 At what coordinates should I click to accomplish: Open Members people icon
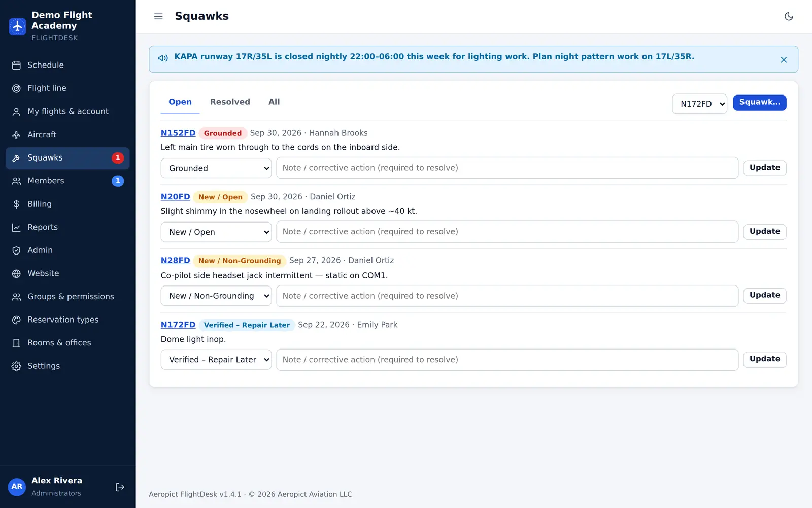coord(16,181)
